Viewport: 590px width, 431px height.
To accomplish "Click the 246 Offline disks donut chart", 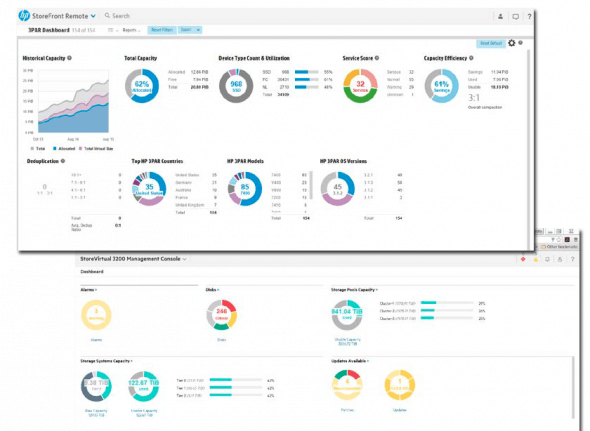I will tap(222, 315).
